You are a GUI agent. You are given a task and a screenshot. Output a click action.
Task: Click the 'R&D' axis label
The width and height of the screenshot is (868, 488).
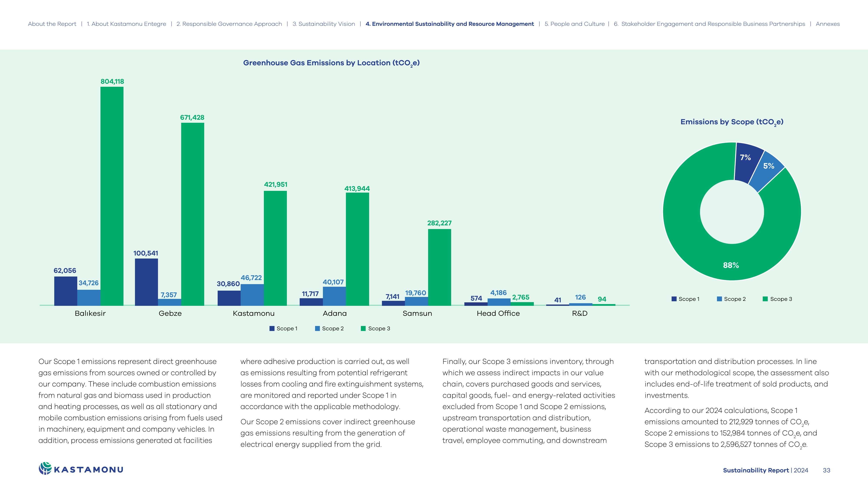point(580,313)
